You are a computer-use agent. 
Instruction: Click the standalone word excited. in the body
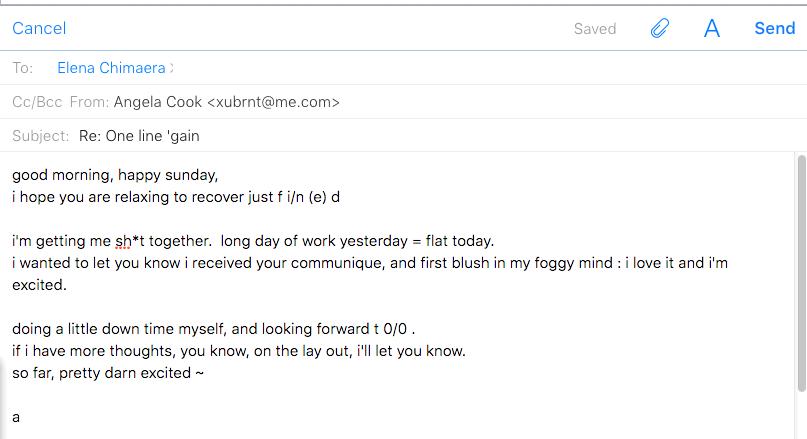tap(40, 285)
